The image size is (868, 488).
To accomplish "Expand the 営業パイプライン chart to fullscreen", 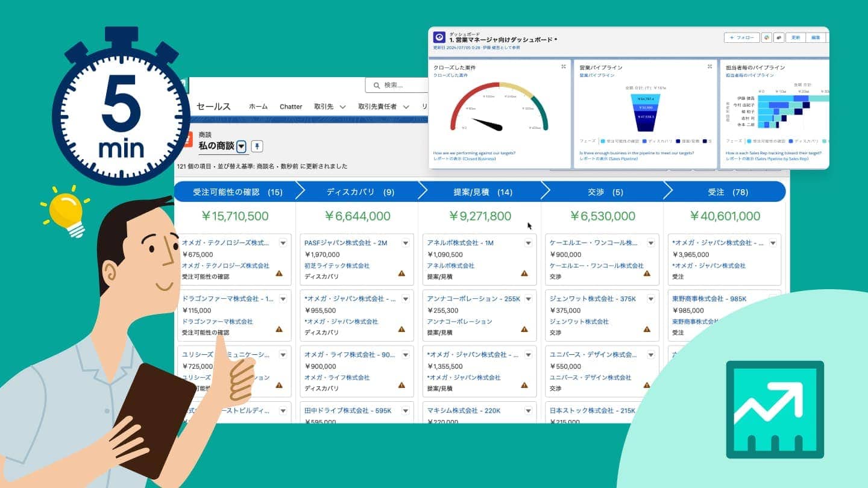I will coord(709,67).
